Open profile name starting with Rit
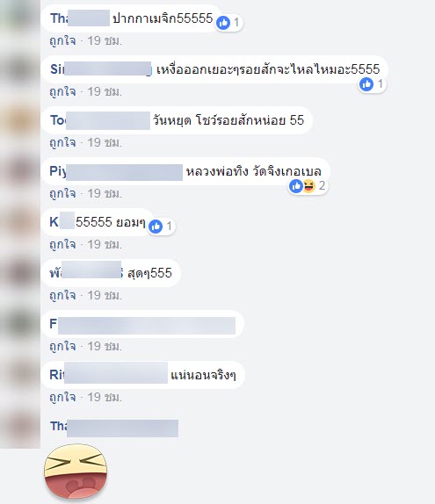The height and width of the screenshot is (504, 435). pyautogui.click(x=108, y=375)
